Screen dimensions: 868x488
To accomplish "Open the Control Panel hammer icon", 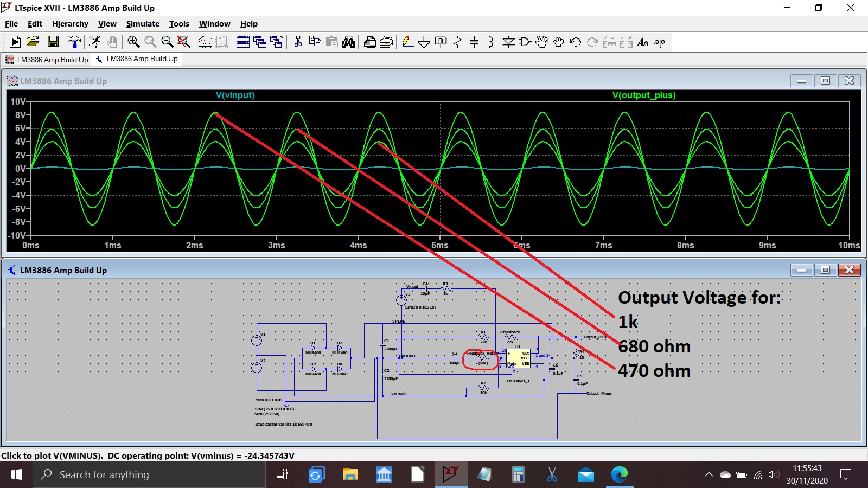I will 74,42.
